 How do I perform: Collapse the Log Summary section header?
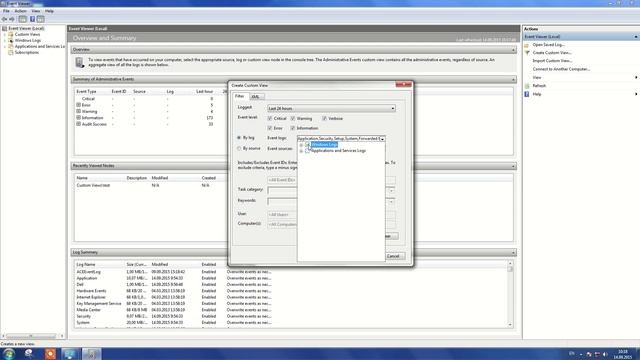513,253
